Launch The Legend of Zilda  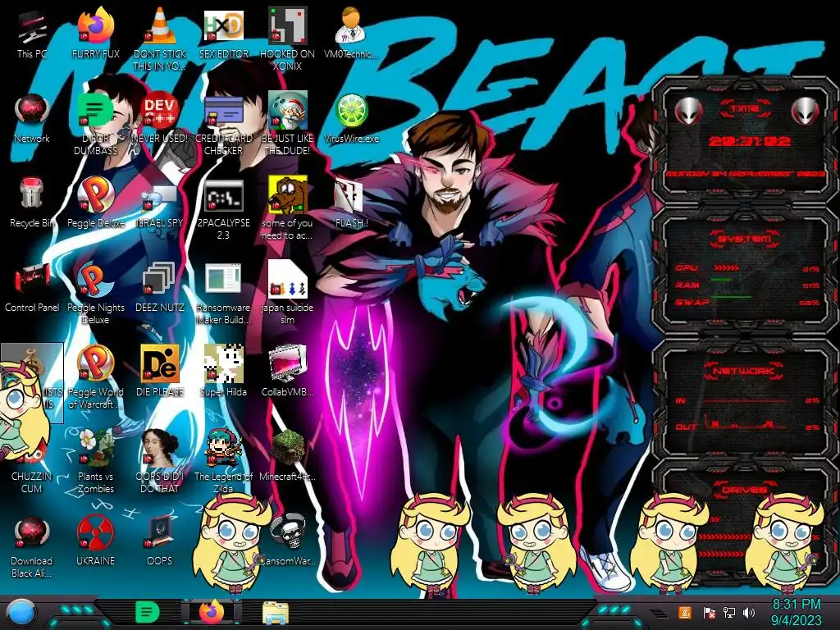point(223,462)
